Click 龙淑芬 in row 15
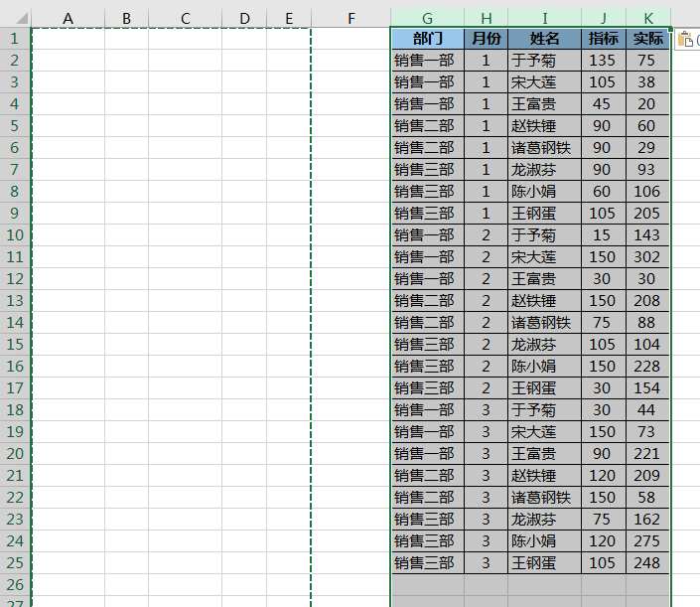The image size is (700, 607). tap(545, 345)
